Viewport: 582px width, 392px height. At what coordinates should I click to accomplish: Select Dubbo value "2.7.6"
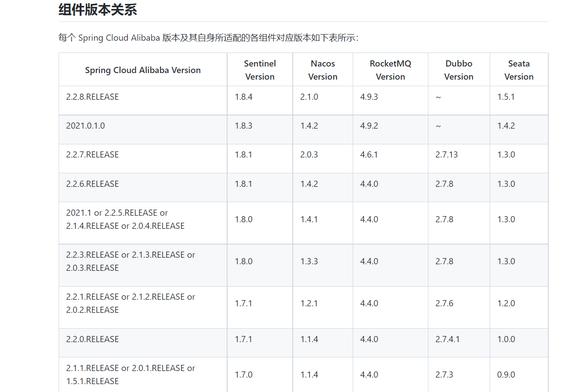coord(444,303)
